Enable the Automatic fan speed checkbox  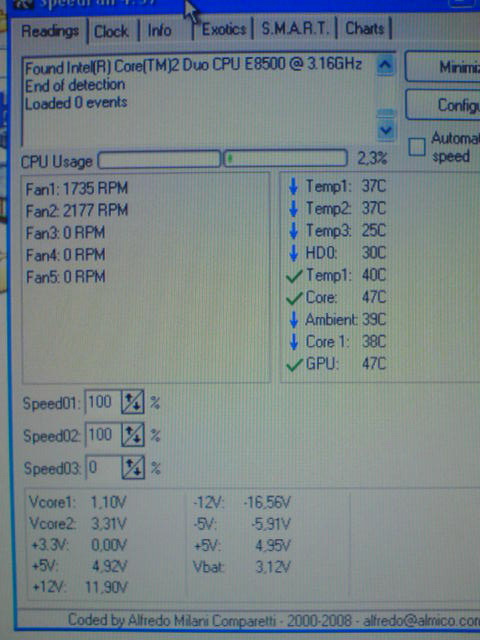pyautogui.click(x=417, y=147)
